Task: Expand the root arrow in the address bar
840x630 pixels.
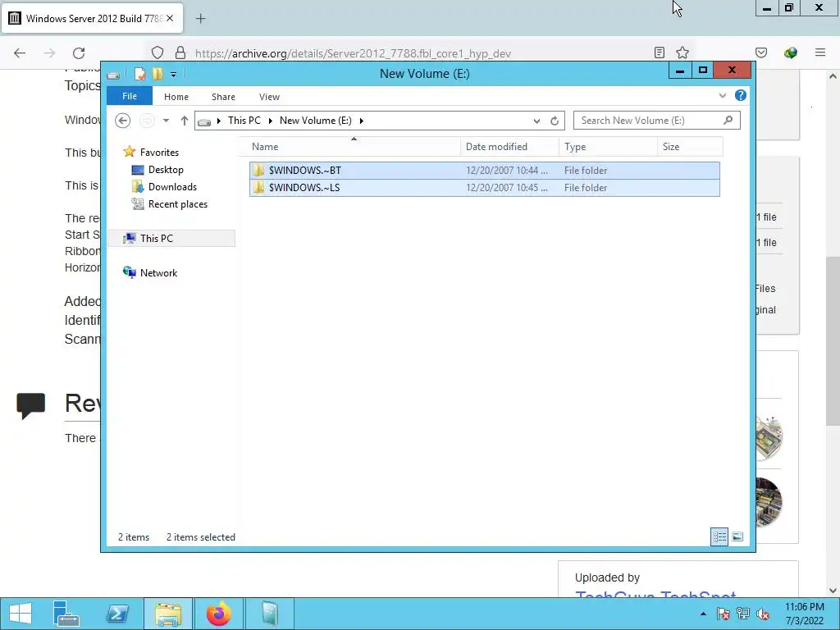Action: tap(218, 121)
